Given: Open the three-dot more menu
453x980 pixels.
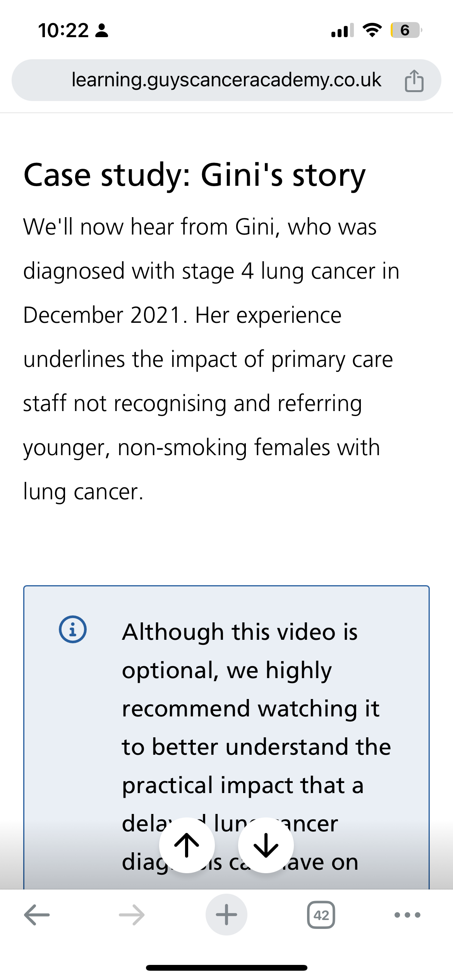Looking at the screenshot, I should click(407, 915).
